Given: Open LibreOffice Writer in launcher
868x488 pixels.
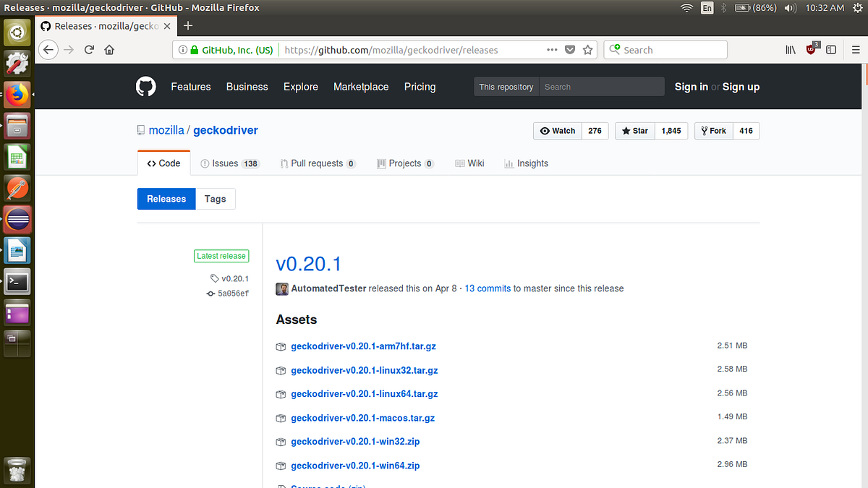Looking at the screenshot, I should coord(17,250).
